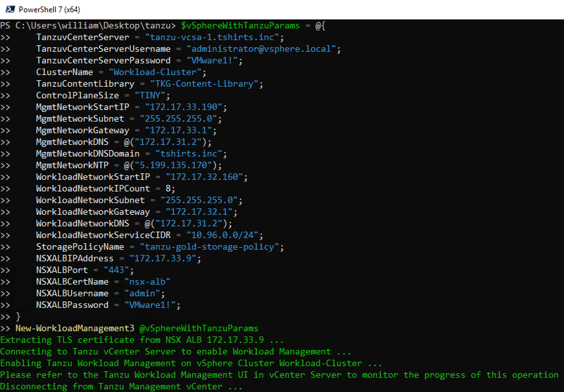The width and height of the screenshot is (564, 392).
Task: Click the value "172.17.32.1"
Action: (x=199, y=212)
